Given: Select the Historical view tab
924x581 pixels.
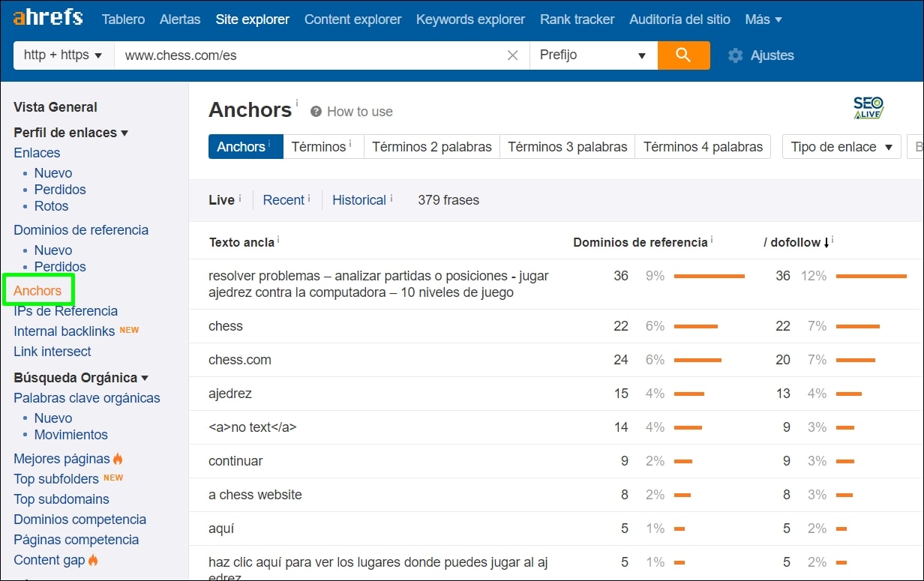Looking at the screenshot, I should [x=361, y=199].
